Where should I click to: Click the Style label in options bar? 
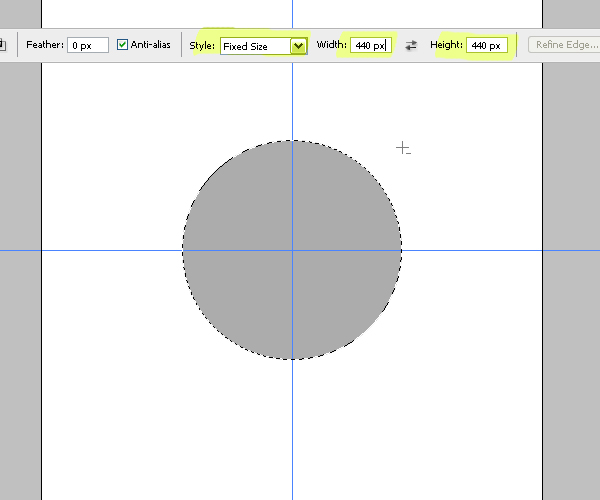coord(202,45)
